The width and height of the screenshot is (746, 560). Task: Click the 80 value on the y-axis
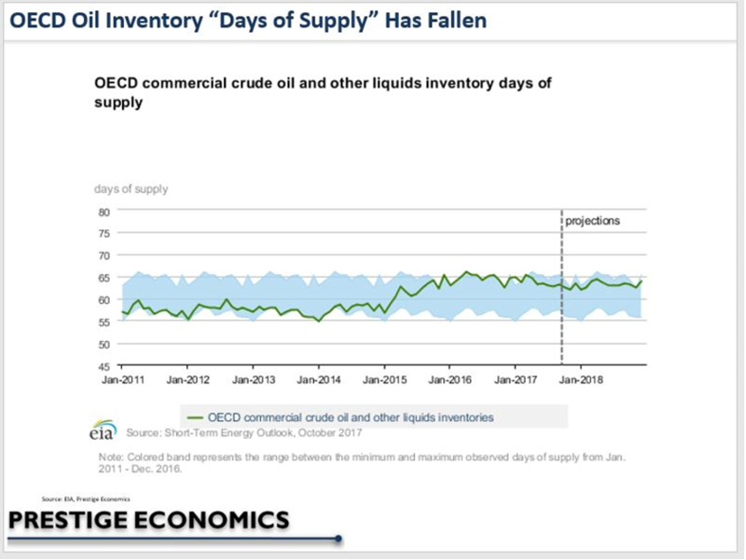104,212
